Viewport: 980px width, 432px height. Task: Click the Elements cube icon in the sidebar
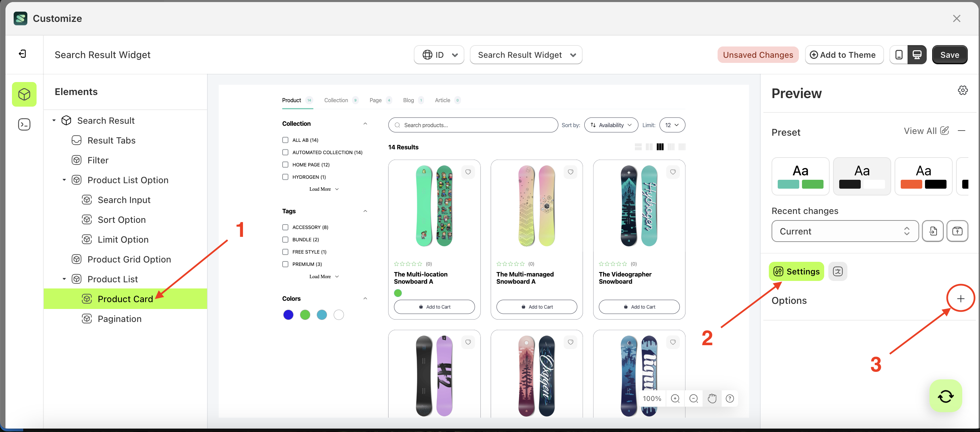[x=24, y=94]
